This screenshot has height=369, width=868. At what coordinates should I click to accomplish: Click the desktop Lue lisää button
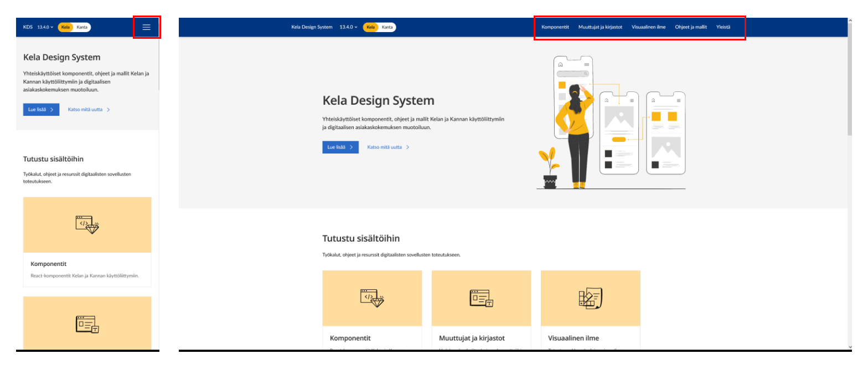pyautogui.click(x=340, y=147)
